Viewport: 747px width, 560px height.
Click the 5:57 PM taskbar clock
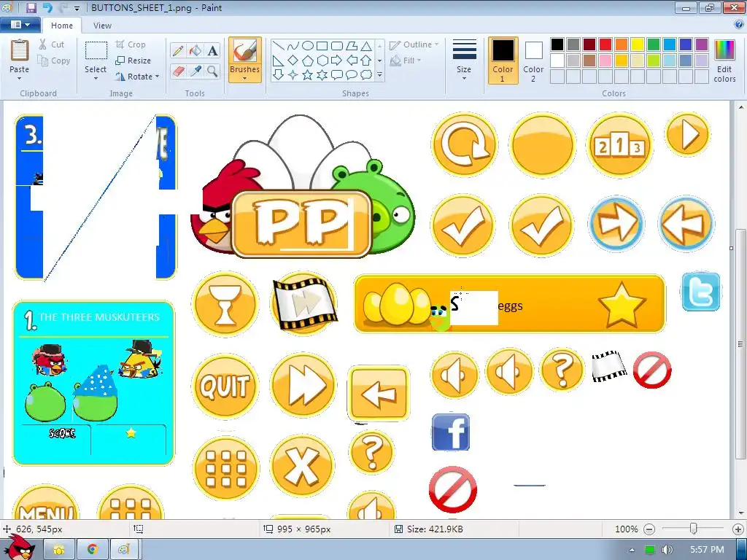point(707,550)
